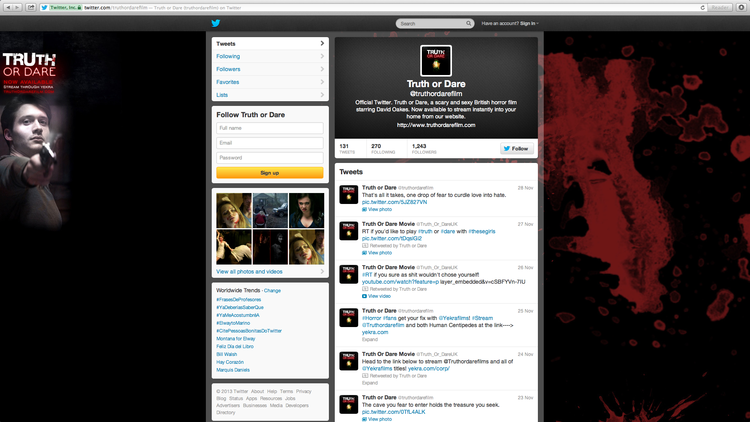Screen dimensions: 750x422
Task: Open trend Bill Walsh
Action: (x=227, y=355)
